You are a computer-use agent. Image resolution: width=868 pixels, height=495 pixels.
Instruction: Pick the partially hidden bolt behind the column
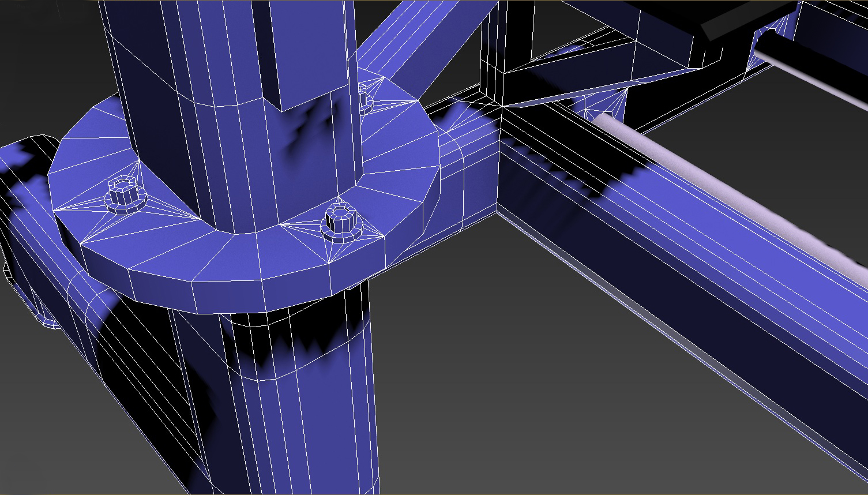[x=363, y=97]
